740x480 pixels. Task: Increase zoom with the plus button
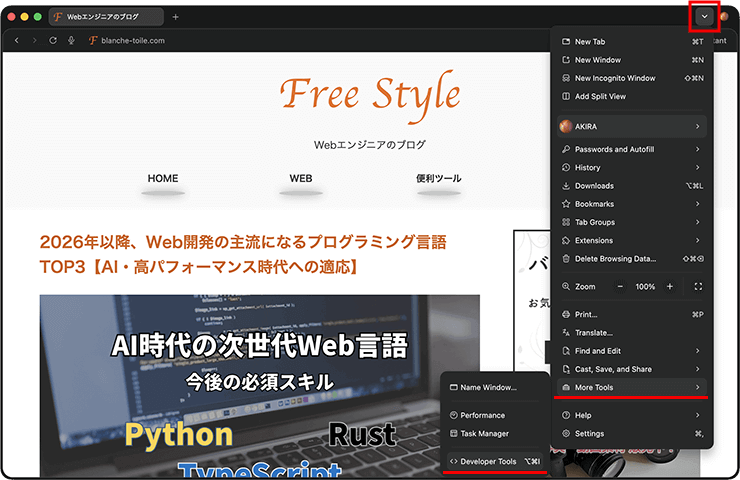(670, 286)
